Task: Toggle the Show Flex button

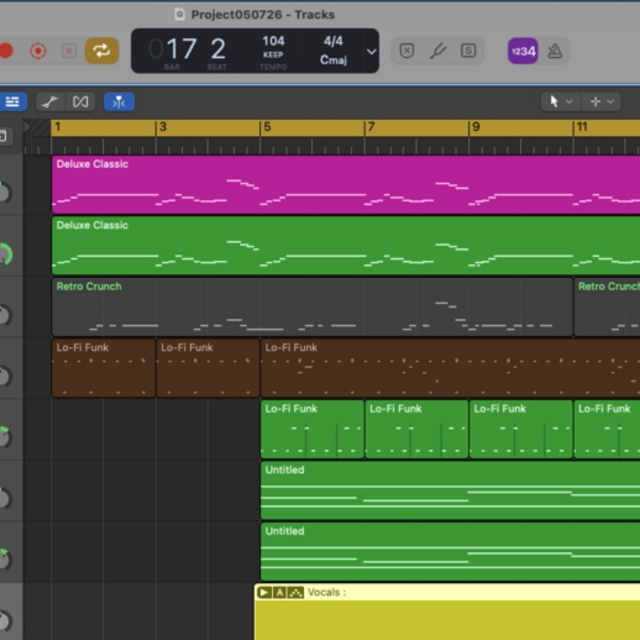Action: coord(80,102)
